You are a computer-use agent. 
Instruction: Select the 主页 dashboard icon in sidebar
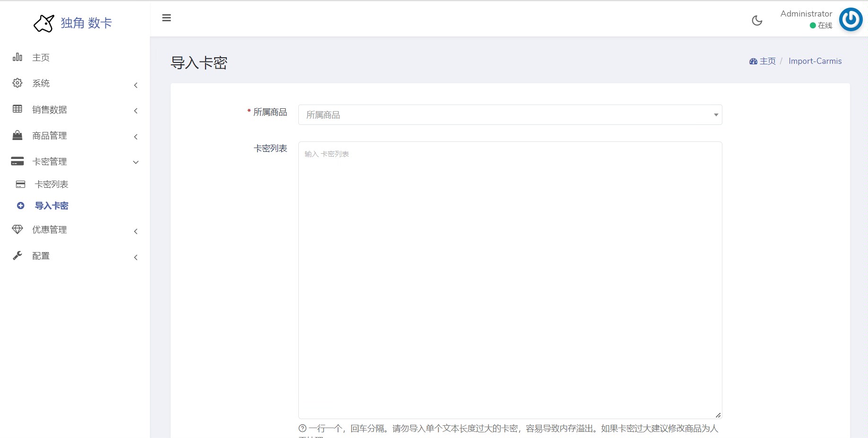17,57
